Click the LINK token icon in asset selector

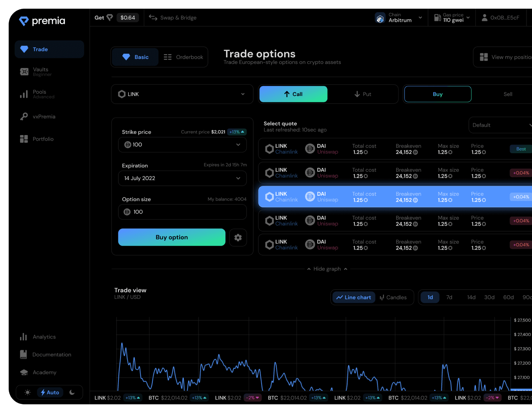pos(122,94)
